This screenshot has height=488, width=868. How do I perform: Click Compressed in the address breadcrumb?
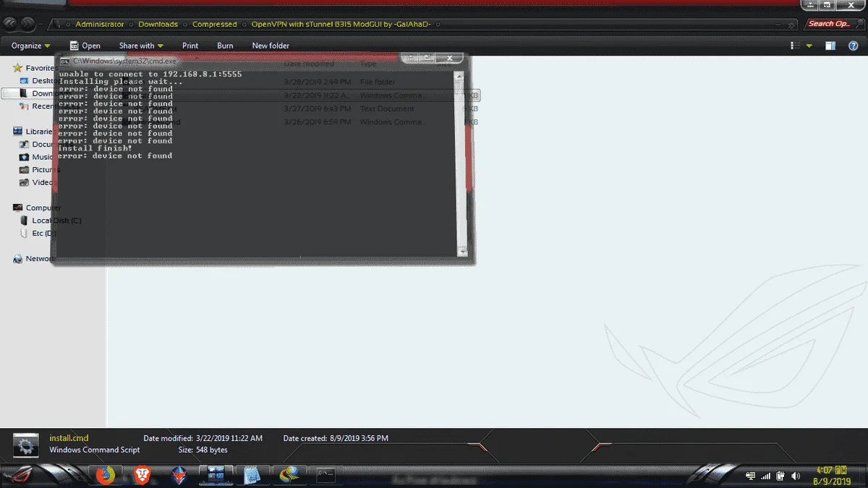point(214,24)
